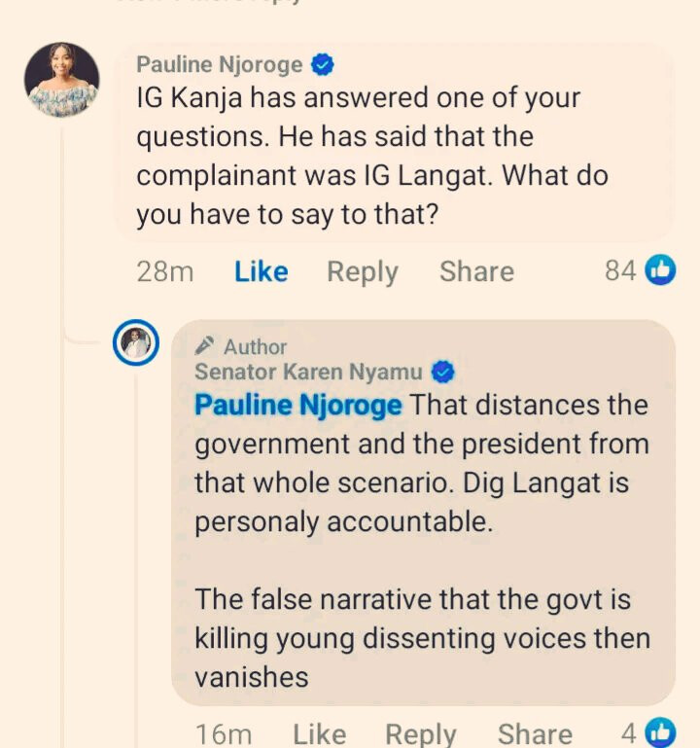Screen dimensions: 700x748
Task: Share Senator Karen Nyamu's reply
Action: click(535, 733)
